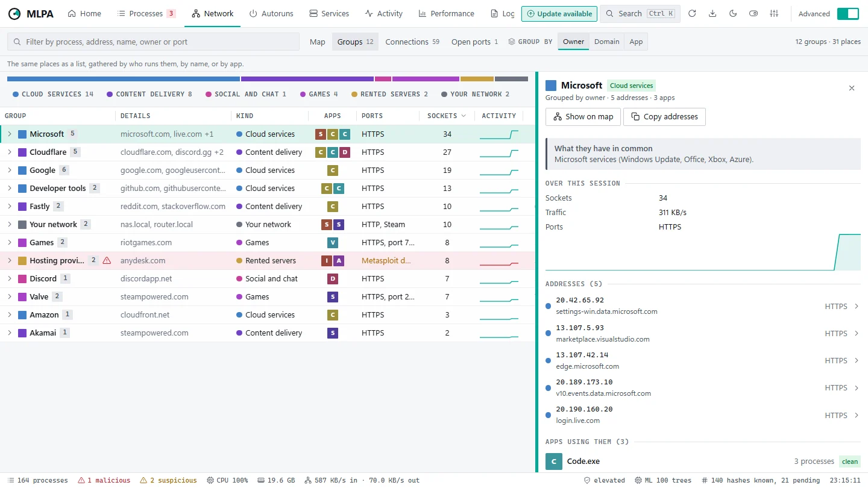The width and height of the screenshot is (868, 488).
Task: Click the warning triangle on Hosting providers row
Action: 107,260
